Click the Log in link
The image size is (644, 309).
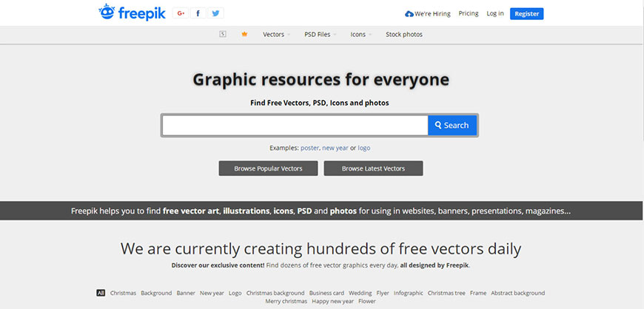(495, 13)
